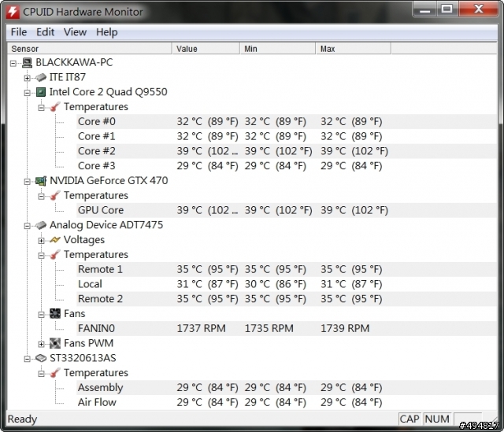
Task: Collapse the Analog Device ADT7475 node
Action: 28,226
